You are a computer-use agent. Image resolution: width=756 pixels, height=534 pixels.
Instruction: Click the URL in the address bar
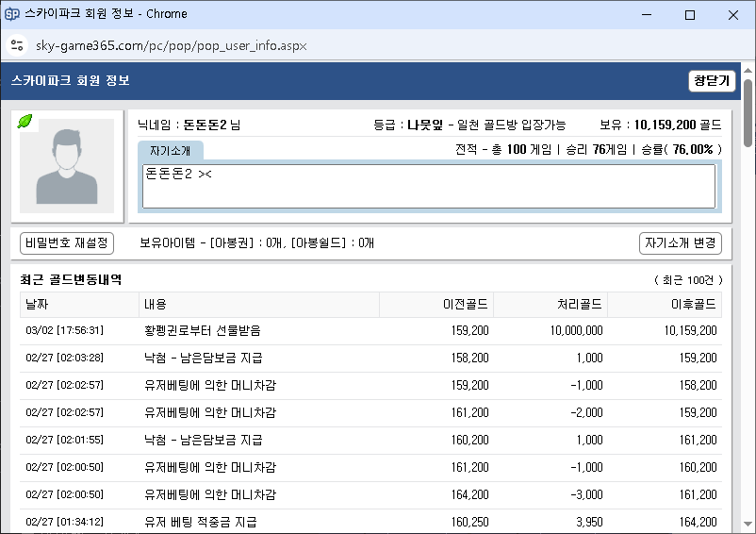point(172,45)
